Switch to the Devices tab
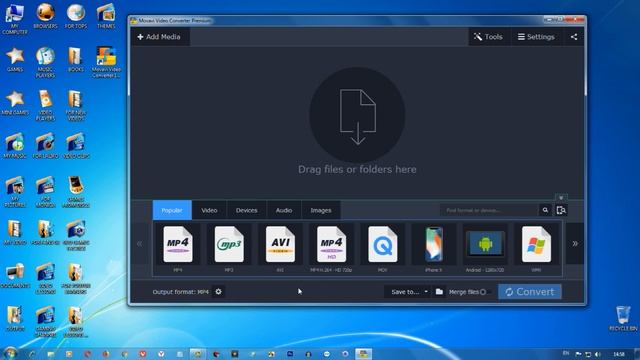640x360 pixels. (x=247, y=210)
